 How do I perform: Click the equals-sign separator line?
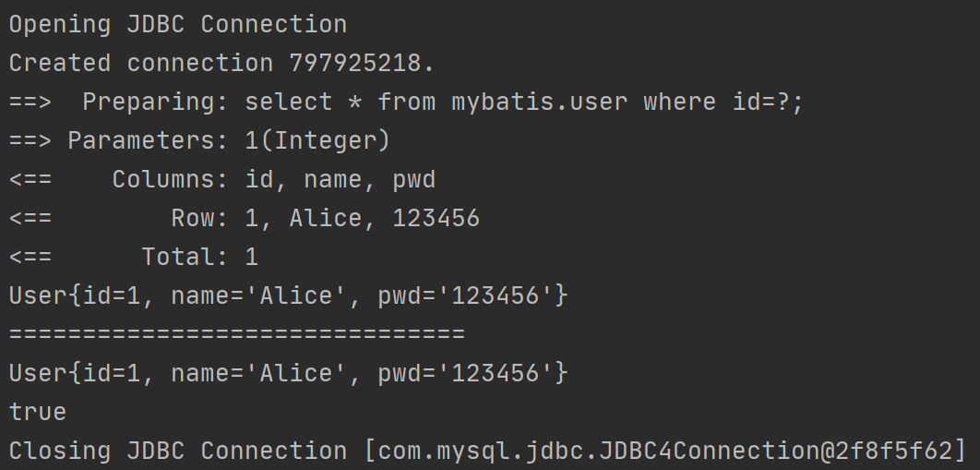(237, 334)
